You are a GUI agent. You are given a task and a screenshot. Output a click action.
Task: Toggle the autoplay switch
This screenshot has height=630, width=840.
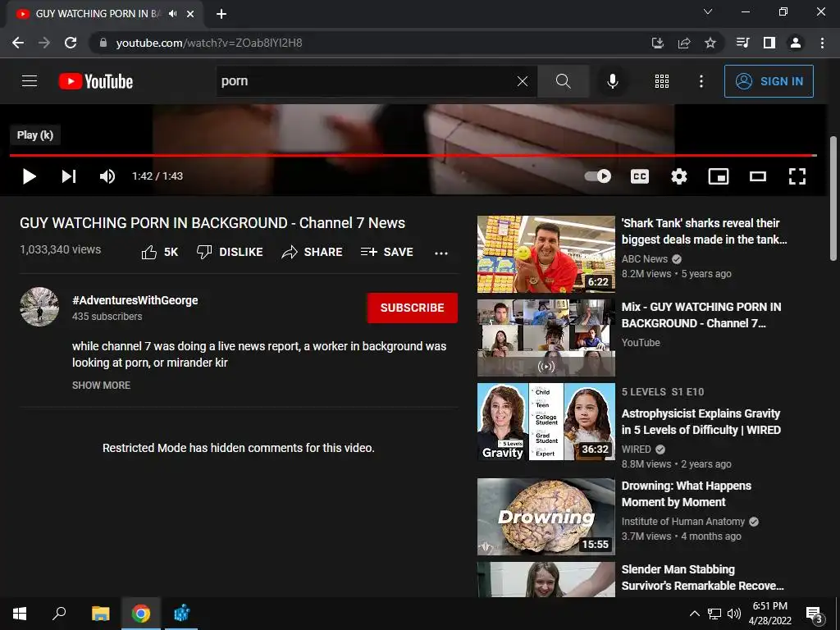point(598,176)
